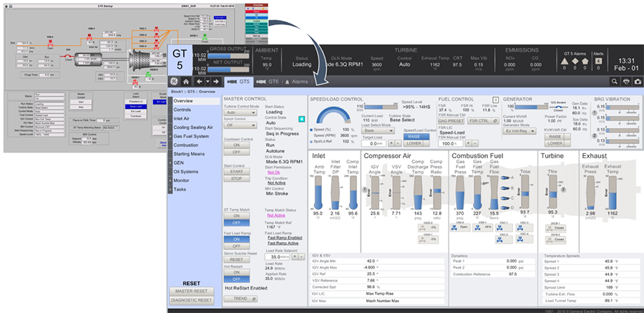Turn Hot Restart ON

[x=237, y=272]
